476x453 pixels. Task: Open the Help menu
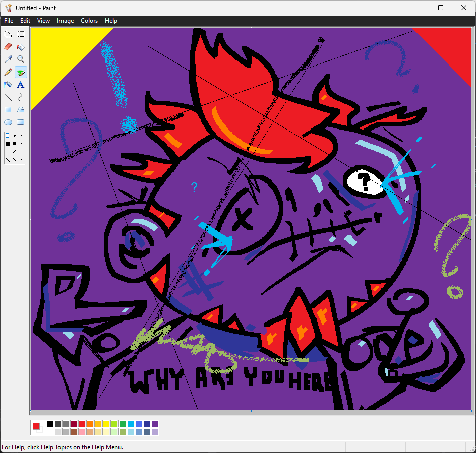point(111,21)
